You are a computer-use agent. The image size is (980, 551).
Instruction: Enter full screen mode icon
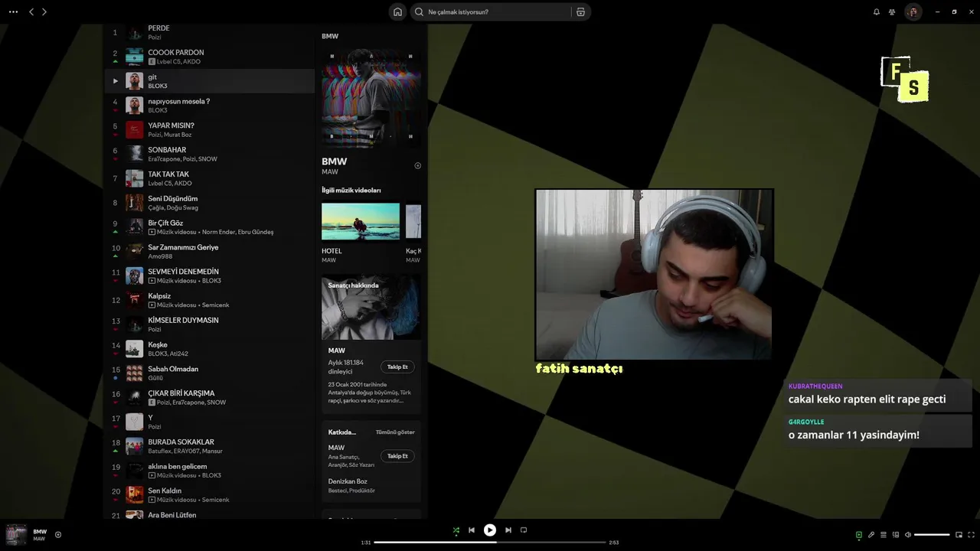click(x=972, y=535)
